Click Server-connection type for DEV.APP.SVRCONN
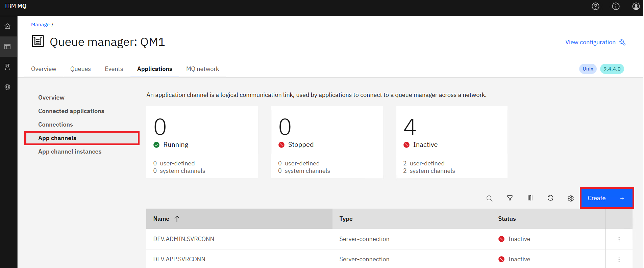The width and height of the screenshot is (644, 268). coord(364,259)
